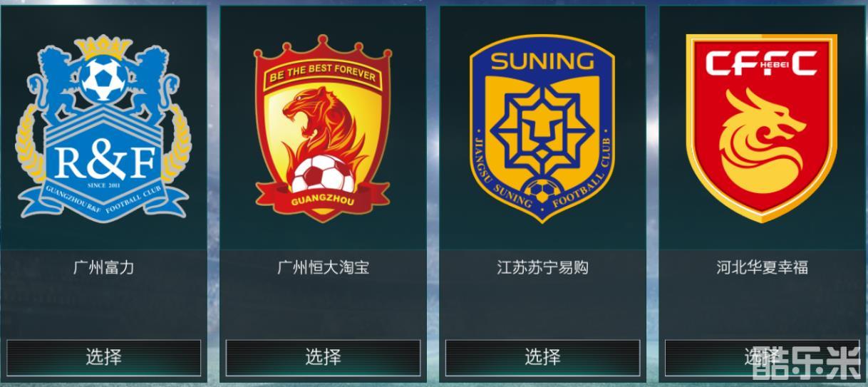Click the Guangzhou R&F club crest
Viewport: 868px width, 387px height.
tap(104, 128)
